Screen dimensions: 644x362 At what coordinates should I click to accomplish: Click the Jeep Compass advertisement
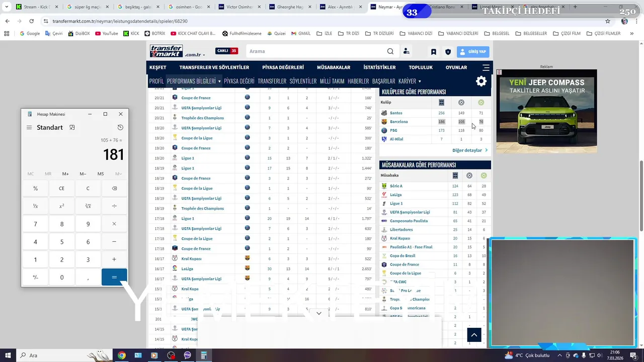click(x=546, y=111)
